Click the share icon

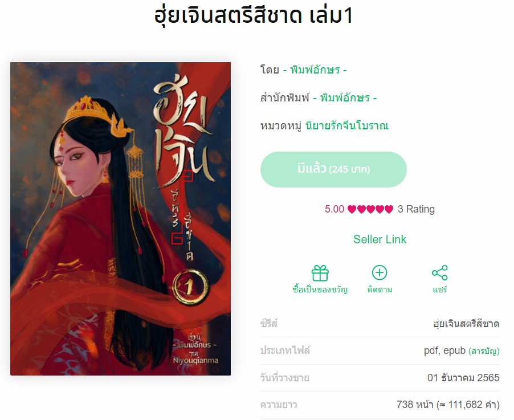(439, 272)
